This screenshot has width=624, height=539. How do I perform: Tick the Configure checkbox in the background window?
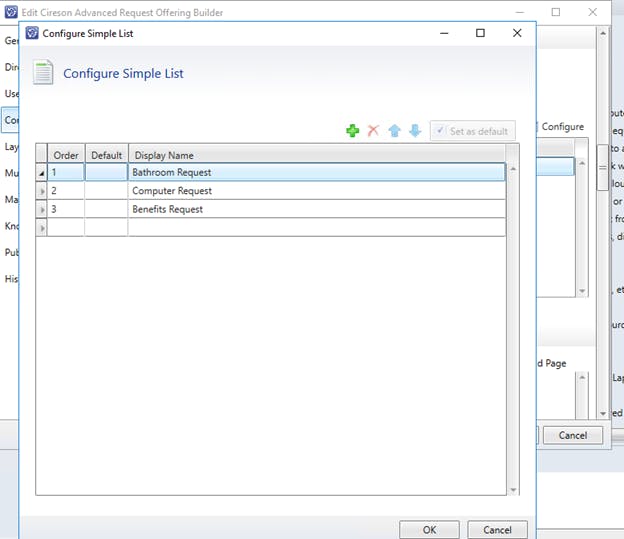pyautogui.click(x=538, y=127)
